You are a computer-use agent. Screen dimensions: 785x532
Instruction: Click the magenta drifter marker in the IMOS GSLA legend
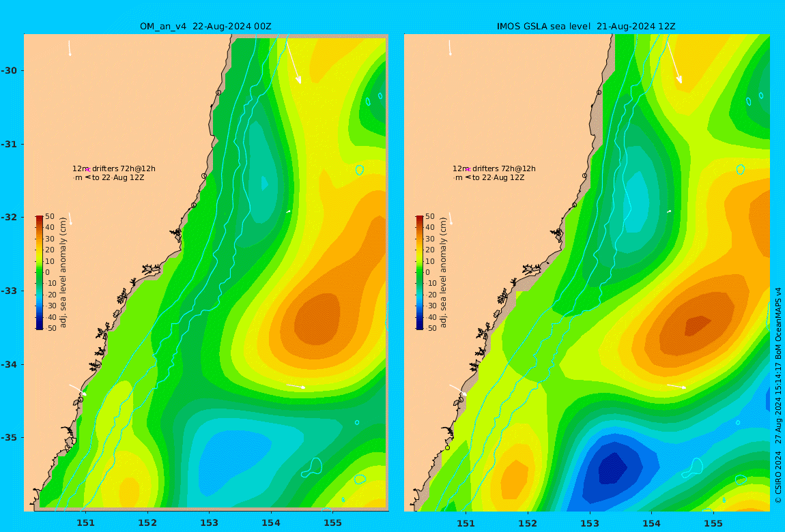[x=468, y=170]
